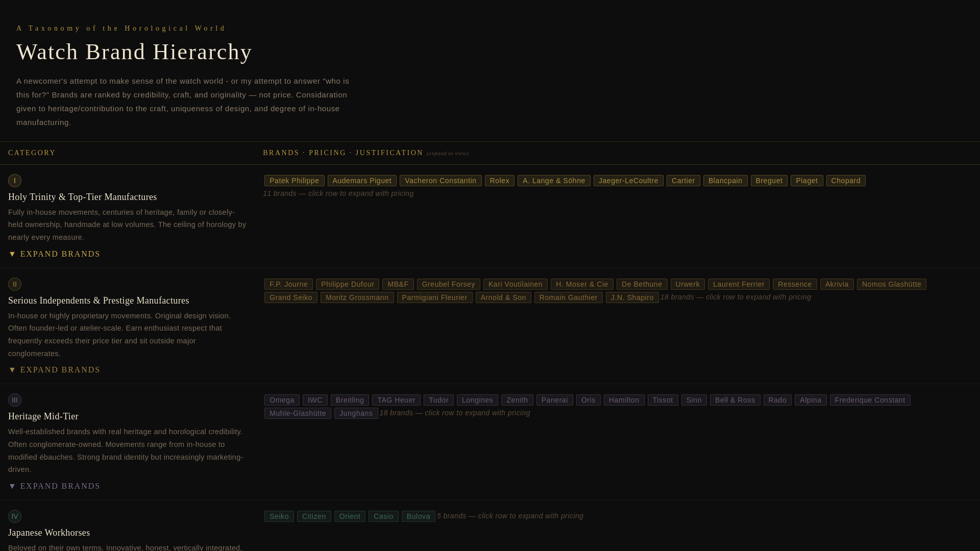Pick the Laurent Ferrier tag
980x551 pixels.
coord(739,284)
